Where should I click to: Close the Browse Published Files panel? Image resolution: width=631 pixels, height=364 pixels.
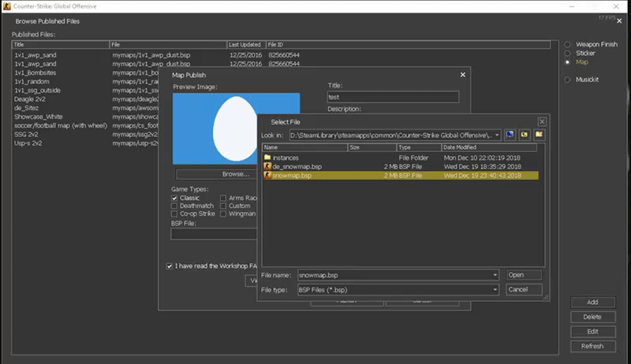coord(619,21)
